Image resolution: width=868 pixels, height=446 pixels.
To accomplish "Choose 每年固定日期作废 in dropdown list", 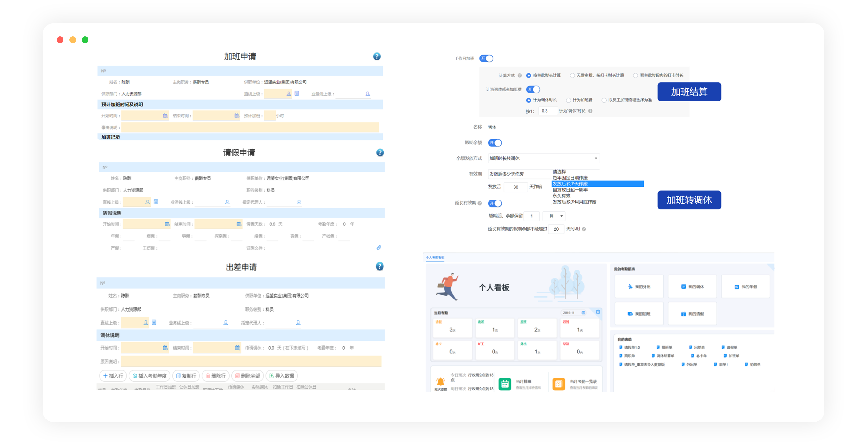I will pyautogui.click(x=570, y=178).
